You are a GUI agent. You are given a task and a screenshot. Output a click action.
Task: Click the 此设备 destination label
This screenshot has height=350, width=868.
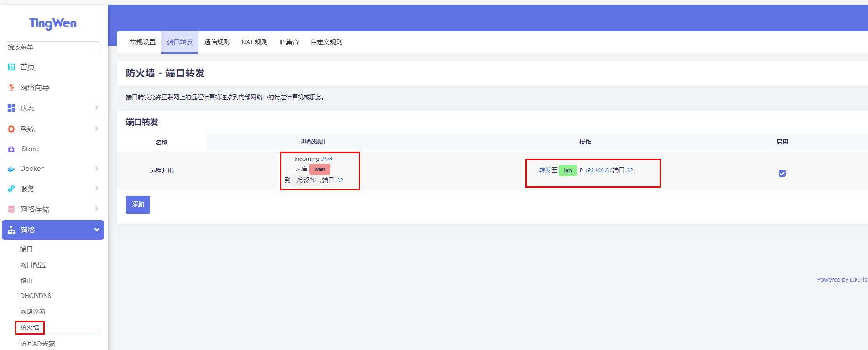coord(306,180)
